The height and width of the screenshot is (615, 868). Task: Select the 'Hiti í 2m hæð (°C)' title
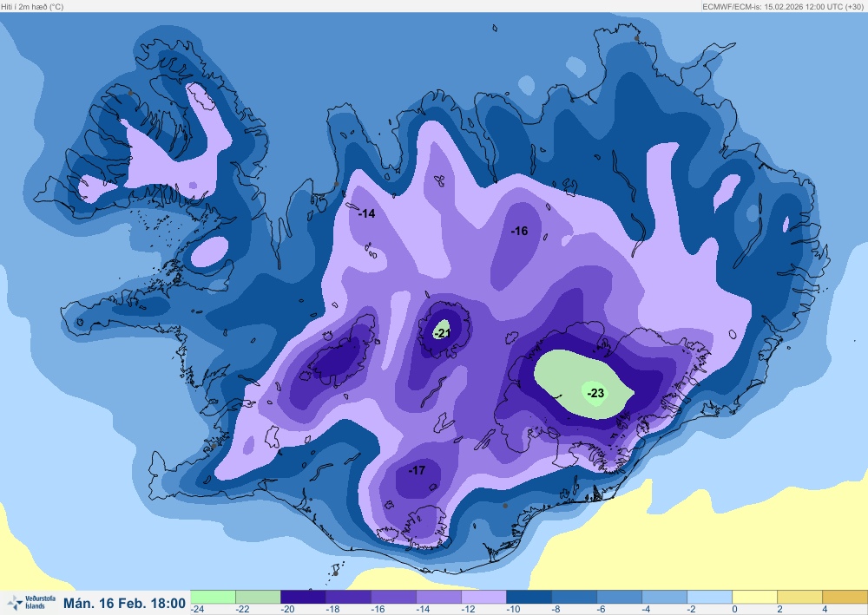[33, 7]
